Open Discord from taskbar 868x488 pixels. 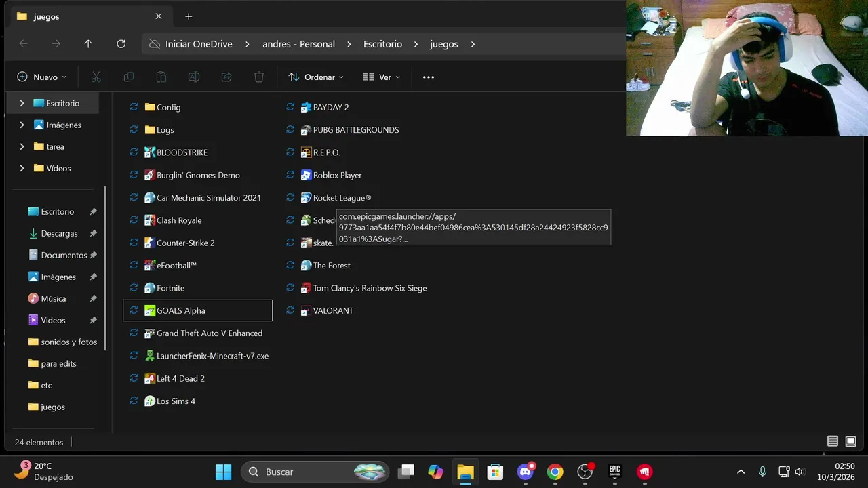[525, 472]
